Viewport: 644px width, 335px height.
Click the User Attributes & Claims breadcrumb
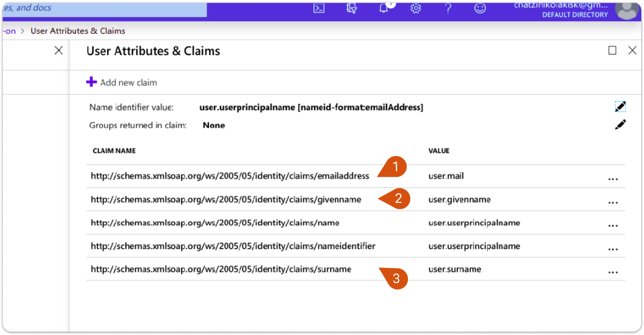tap(78, 31)
